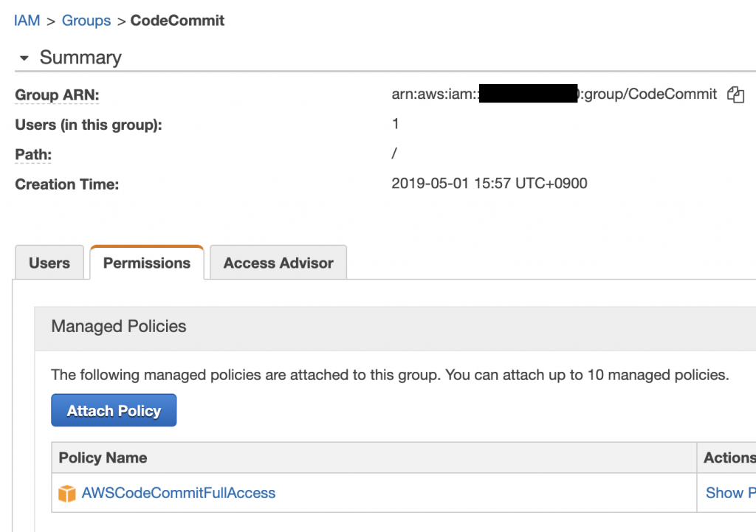Collapse the Summary section
The height and width of the screenshot is (532, 756).
pyautogui.click(x=24, y=58)
